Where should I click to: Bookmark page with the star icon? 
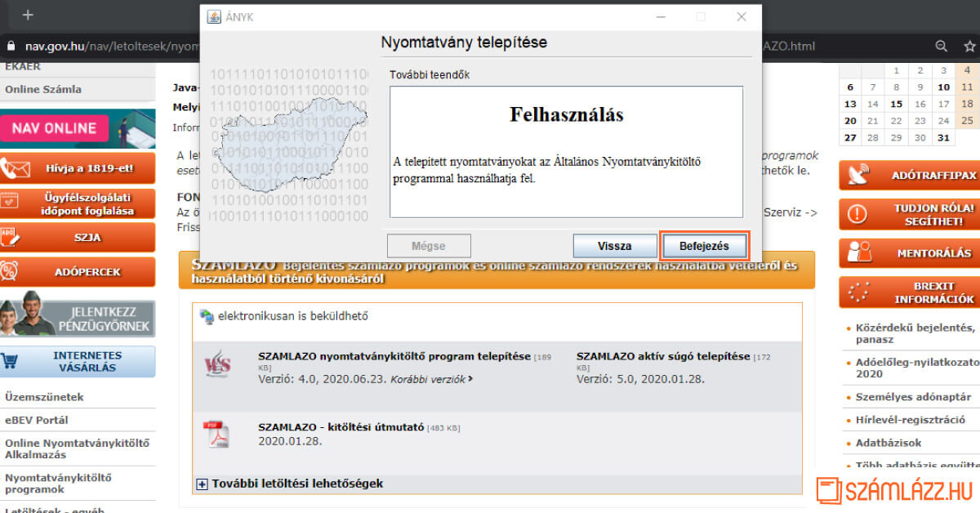coord(968,46)
